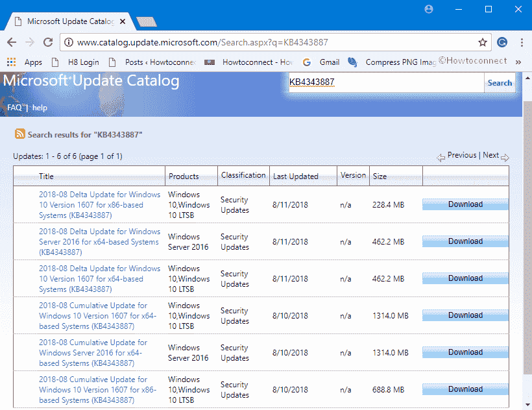Sort results by Version column
The height and width of the screenshot is (410, 532).
[x=353, y=175]
